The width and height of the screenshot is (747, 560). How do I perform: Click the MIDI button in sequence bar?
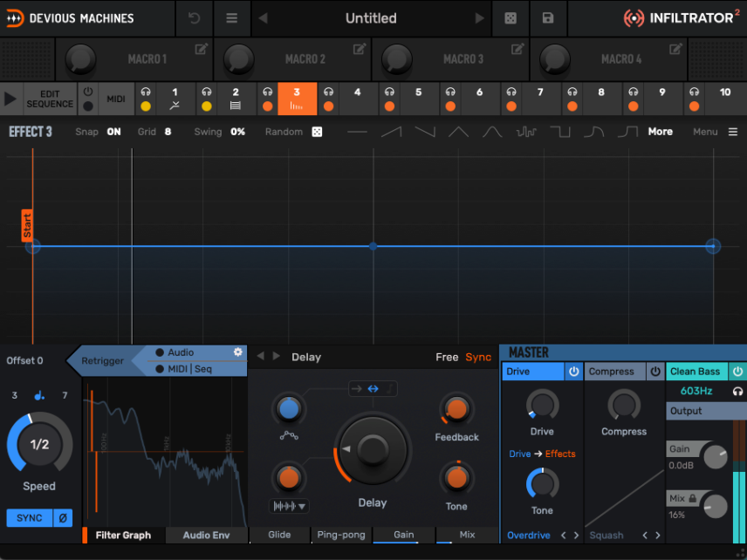(116, 99)
